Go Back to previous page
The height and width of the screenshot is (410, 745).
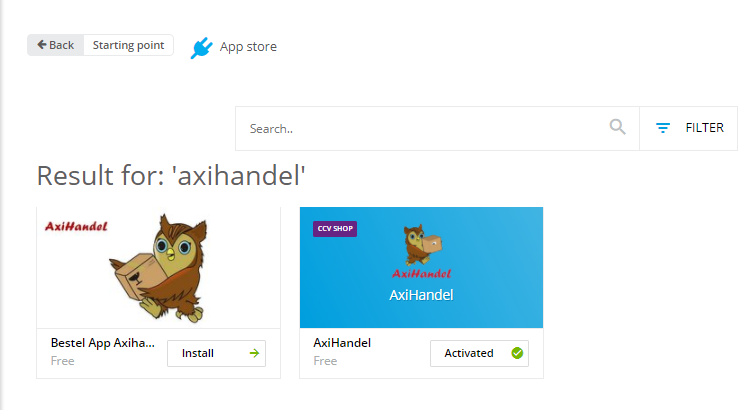pyautogui.click(x=56, y=45)
